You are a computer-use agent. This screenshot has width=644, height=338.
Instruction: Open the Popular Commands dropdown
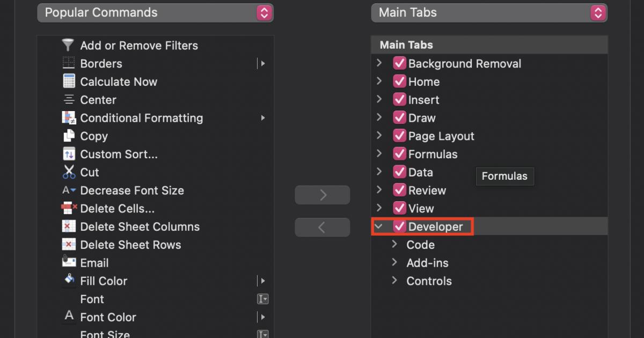click(155, 12)
